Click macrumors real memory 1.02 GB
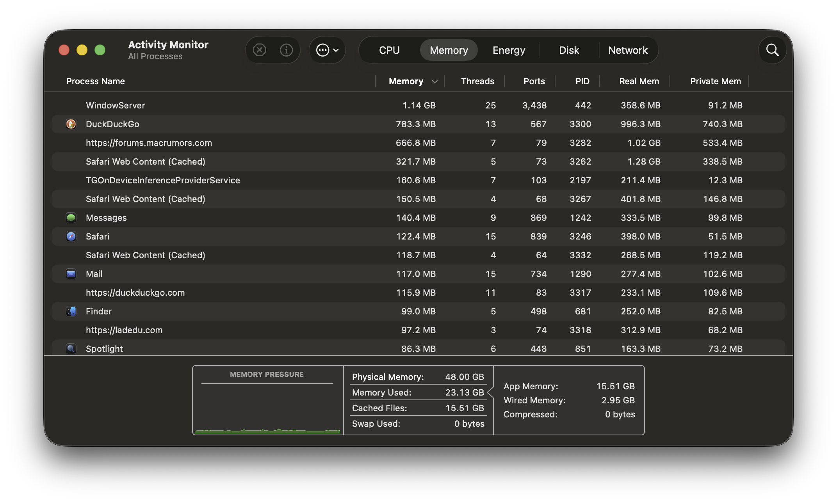Screen dimensions: 837x504 644,143
